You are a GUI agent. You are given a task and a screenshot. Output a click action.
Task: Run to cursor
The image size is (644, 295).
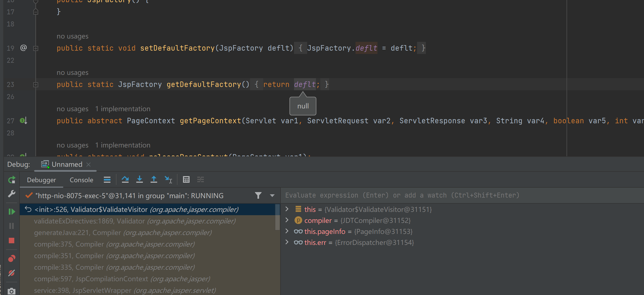click(x=168, y=180)
